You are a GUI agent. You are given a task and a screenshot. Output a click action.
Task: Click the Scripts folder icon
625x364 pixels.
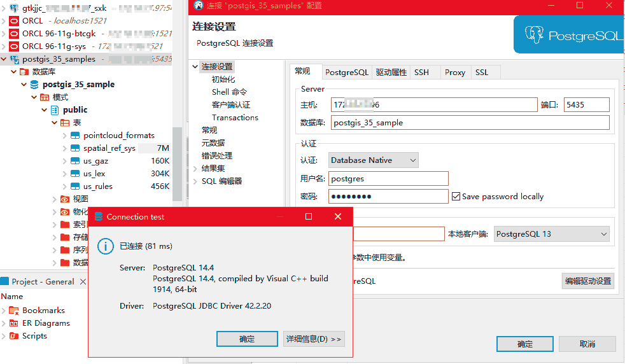point(14,336)
